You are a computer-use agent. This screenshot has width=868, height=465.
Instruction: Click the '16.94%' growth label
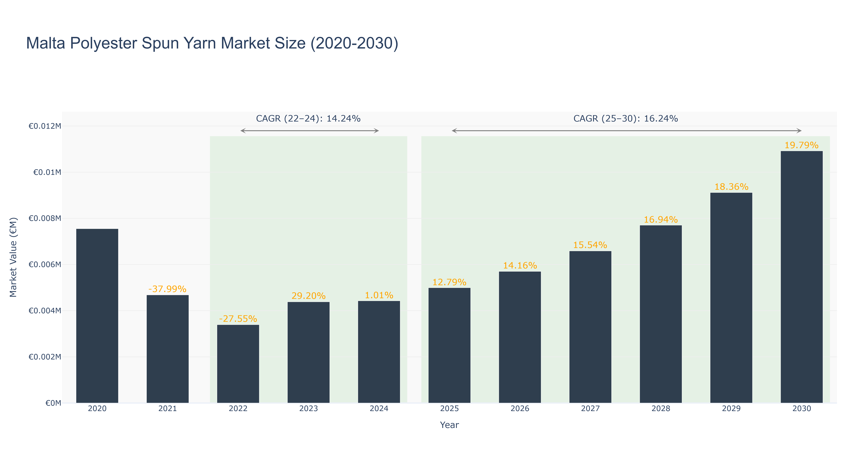click(x=660, y=220)
